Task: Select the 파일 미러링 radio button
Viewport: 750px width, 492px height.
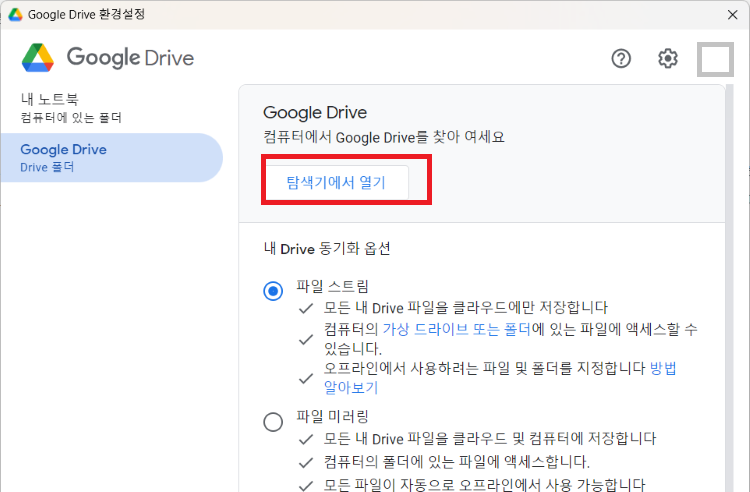Action: point(273,422)
